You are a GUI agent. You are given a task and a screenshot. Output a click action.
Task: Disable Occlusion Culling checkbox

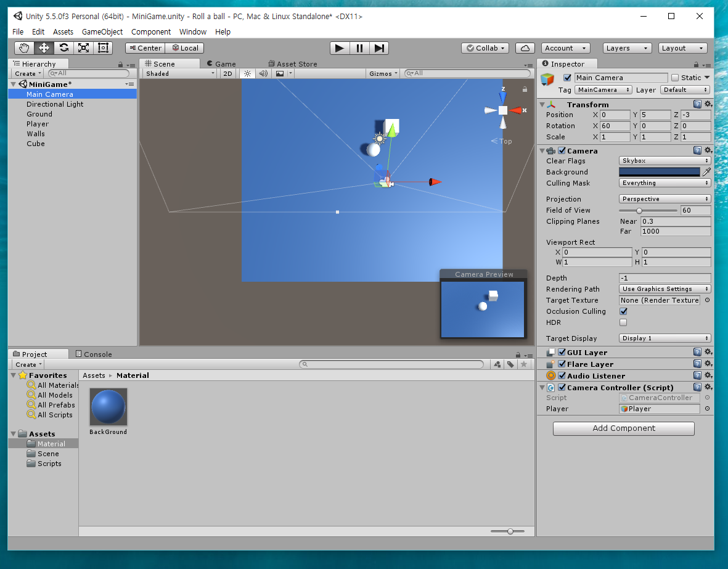[623, 311]
